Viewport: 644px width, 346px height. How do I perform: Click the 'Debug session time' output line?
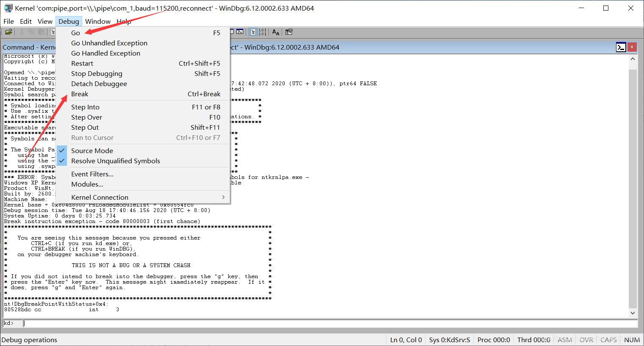(107, 210)
